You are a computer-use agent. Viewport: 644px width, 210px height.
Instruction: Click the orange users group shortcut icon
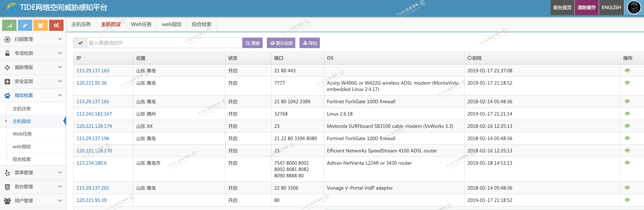(41, 25)
